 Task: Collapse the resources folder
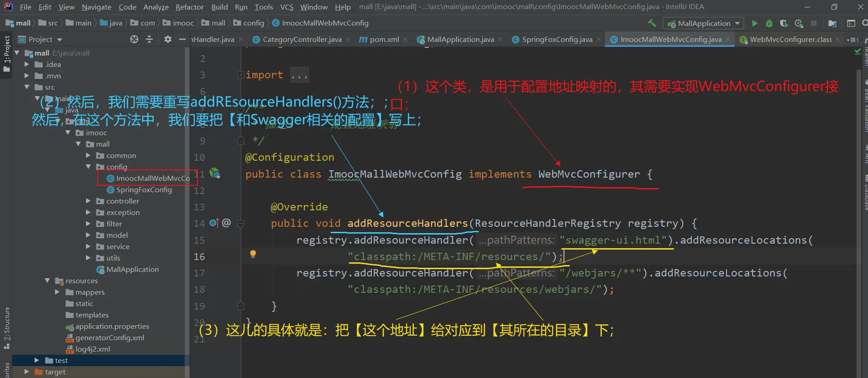[x=47, y=281]
